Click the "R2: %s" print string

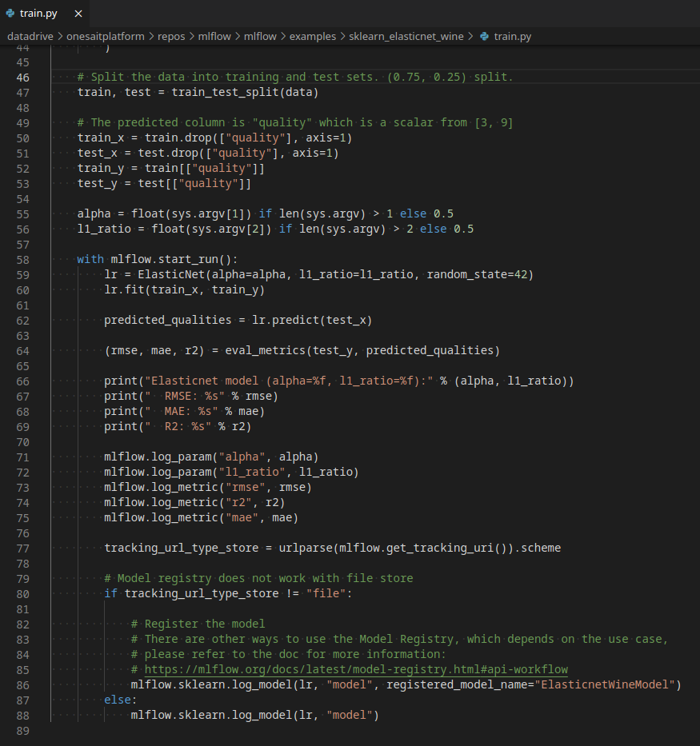tap(178, 427)
